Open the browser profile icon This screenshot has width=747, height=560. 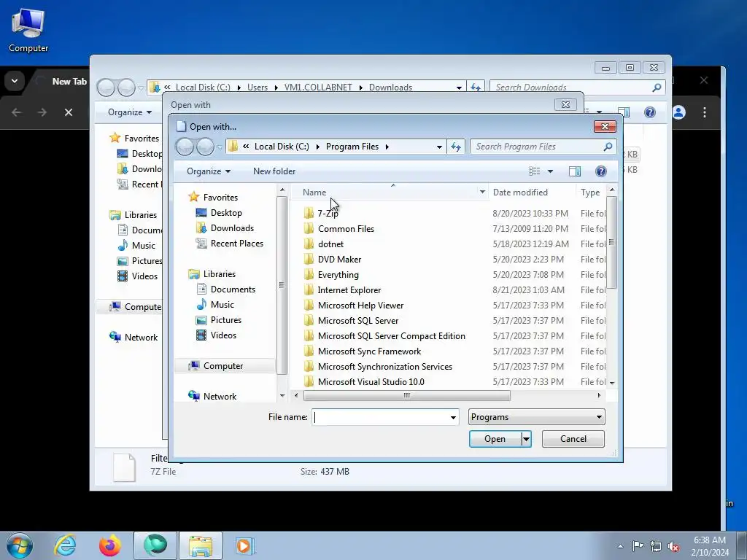tap(678, 112)
